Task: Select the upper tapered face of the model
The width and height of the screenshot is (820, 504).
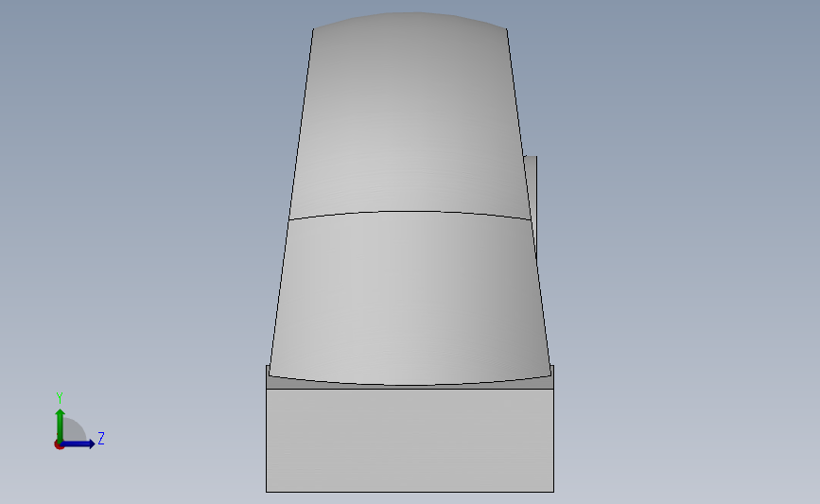Action: [x=410, y=115]
